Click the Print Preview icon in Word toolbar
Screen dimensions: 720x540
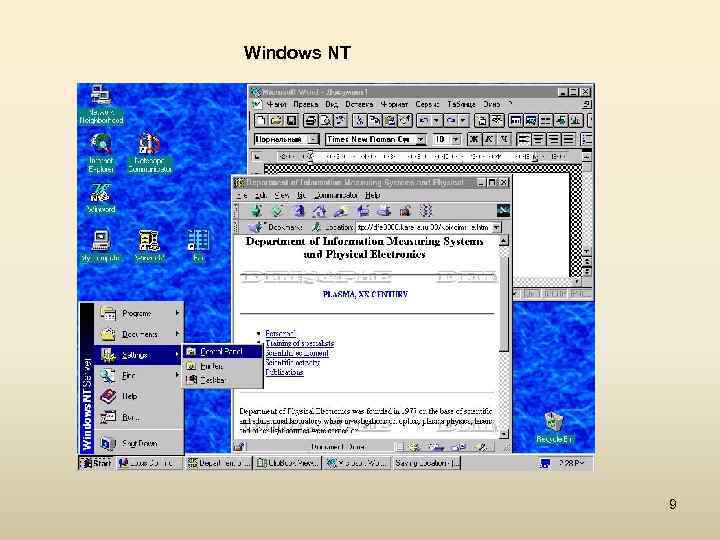[x=326, y=121]
